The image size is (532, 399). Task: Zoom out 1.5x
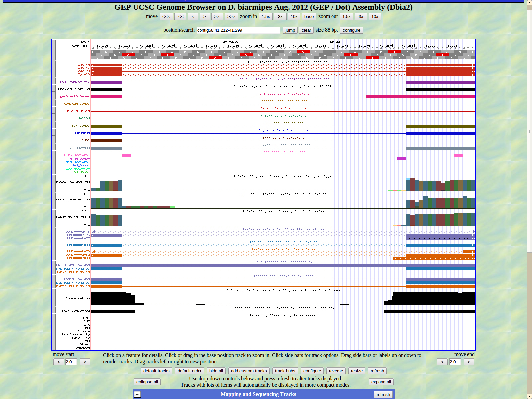(x=346, y=17)
